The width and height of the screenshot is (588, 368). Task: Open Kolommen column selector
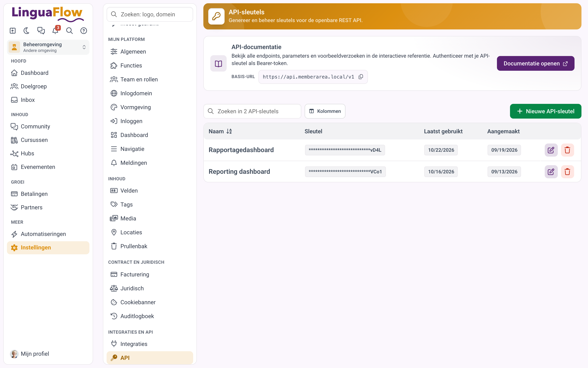coord(325,111)
